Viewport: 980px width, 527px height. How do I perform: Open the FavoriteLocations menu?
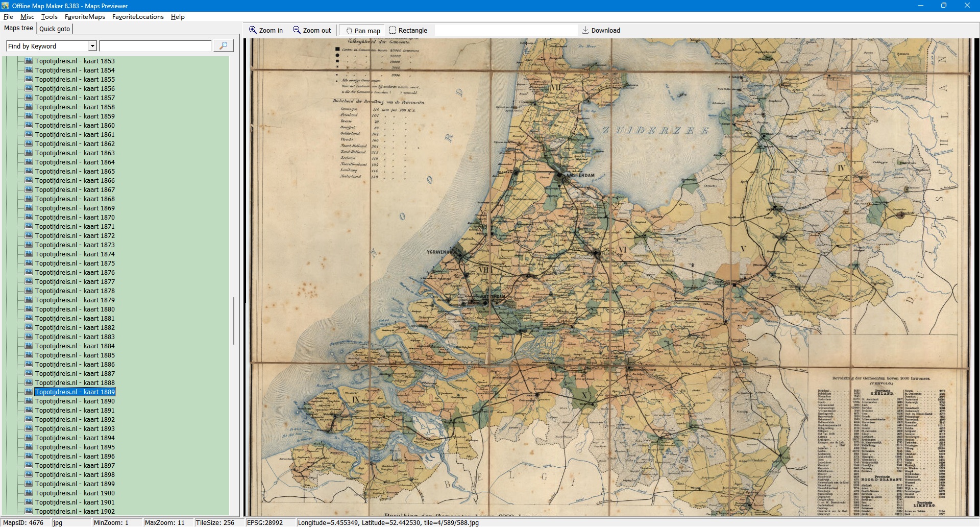click(x=138, y=17)
